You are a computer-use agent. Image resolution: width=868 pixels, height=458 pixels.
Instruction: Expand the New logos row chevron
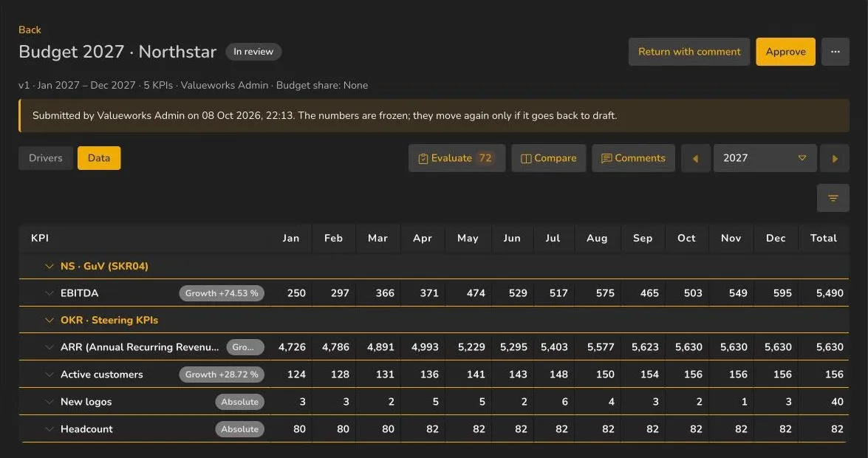pos(49,402)
